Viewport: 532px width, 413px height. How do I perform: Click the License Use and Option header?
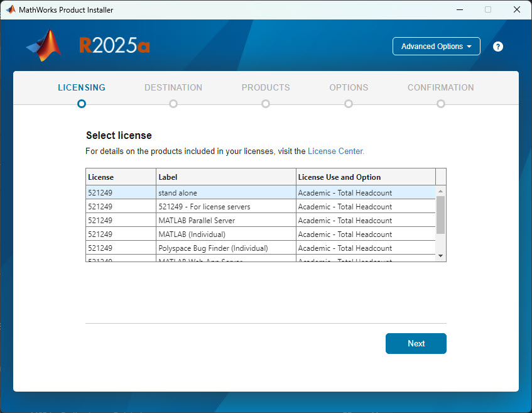(366, 177)
